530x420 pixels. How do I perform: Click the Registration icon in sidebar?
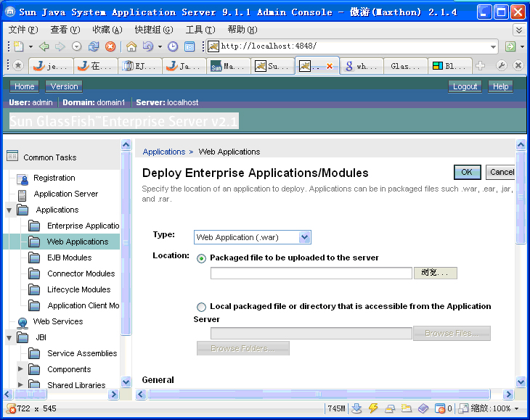23,178
